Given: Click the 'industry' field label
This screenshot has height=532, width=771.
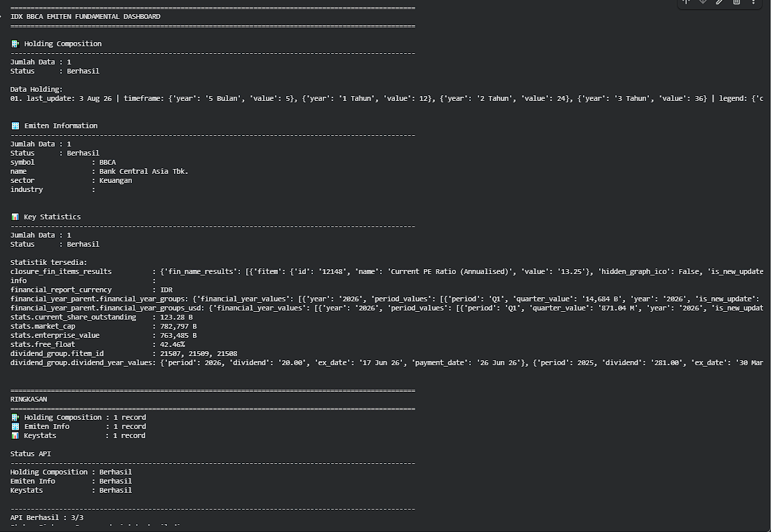Looking at the screenshot, I should (27, 190).
